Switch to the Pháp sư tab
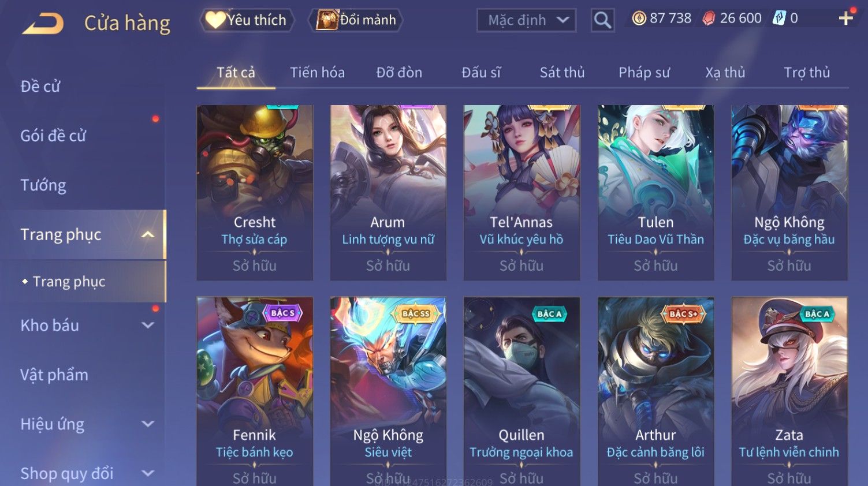 (x=644, y=73)
